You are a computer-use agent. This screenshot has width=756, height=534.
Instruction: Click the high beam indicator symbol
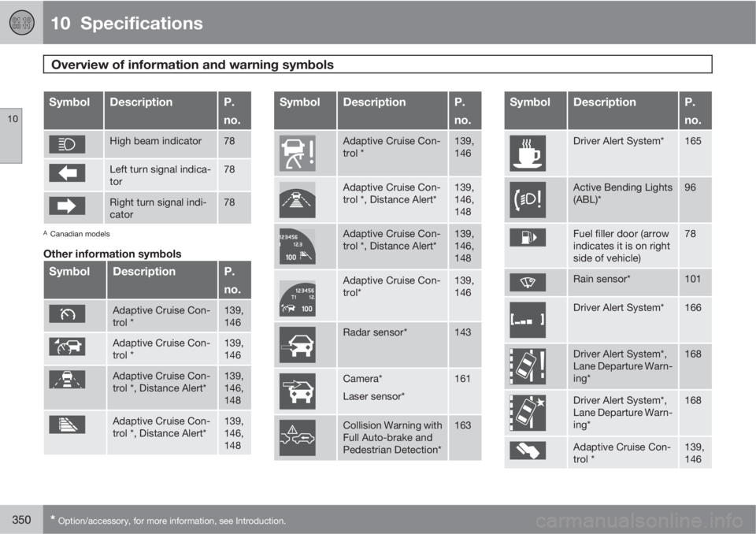click(67, 144)
